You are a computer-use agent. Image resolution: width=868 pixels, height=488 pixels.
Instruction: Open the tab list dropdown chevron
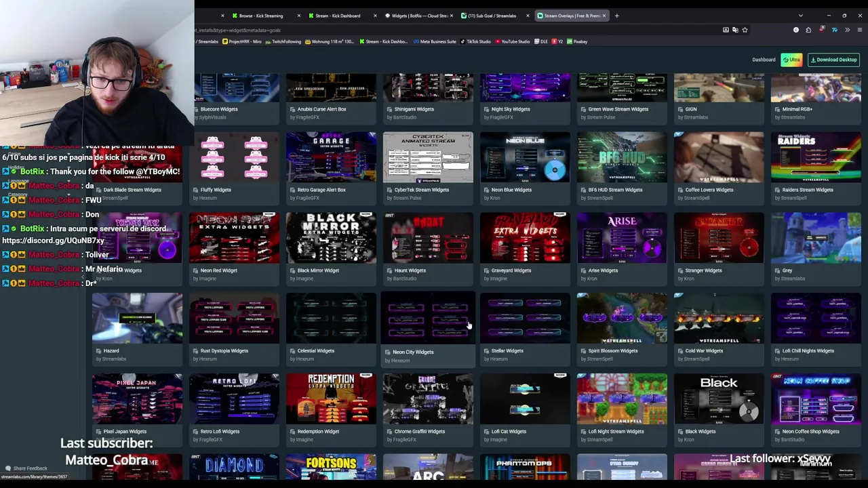pyautogui.click(x=800, y=16)
